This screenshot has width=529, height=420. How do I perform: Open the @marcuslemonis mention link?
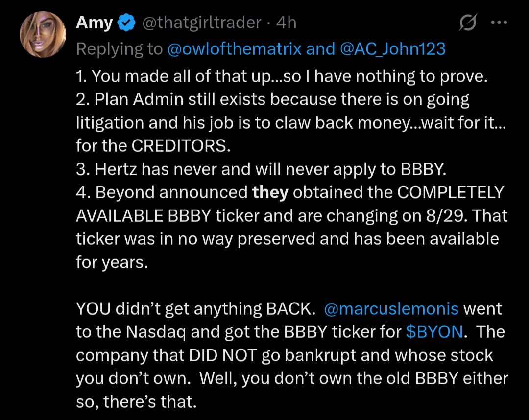[x=391, y=308]
